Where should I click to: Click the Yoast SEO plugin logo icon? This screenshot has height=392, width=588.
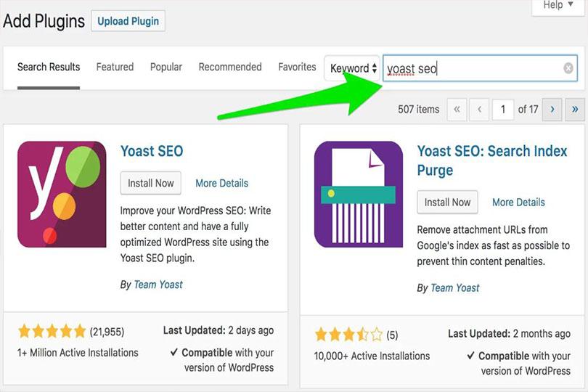point(62,195)
